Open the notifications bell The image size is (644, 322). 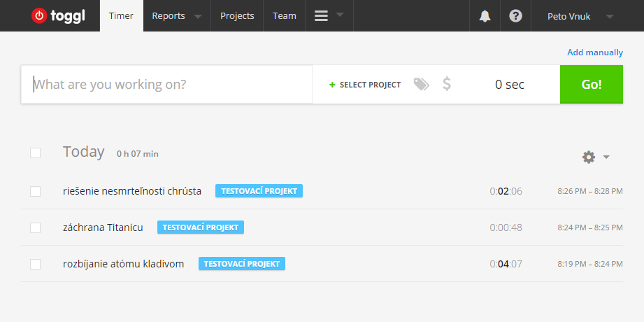click(485, 16)
